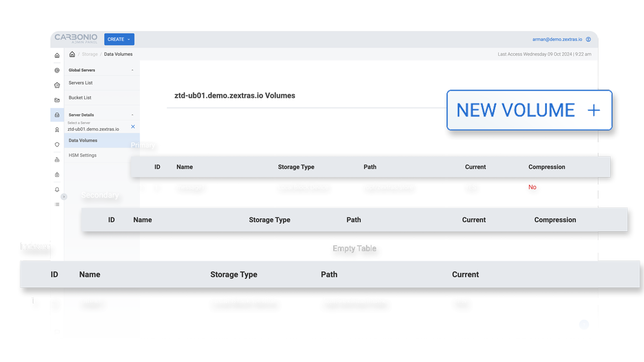Open the lock icon in the left rail
The height and width of the screenshot is (362, 644).
(57, 175)
